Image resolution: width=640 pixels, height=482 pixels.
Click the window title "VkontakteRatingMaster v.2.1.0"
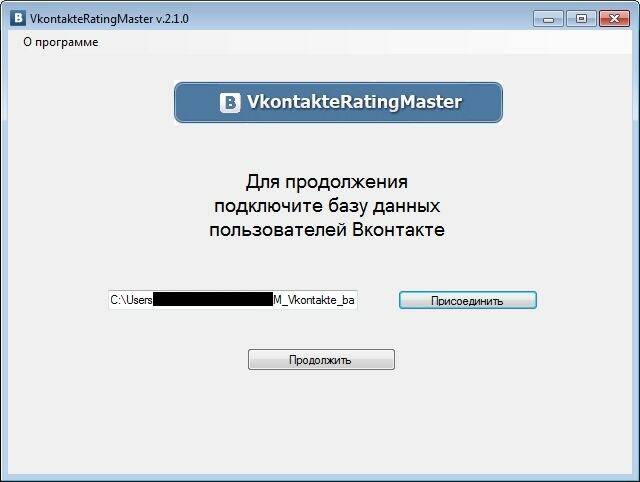(109, 19)
